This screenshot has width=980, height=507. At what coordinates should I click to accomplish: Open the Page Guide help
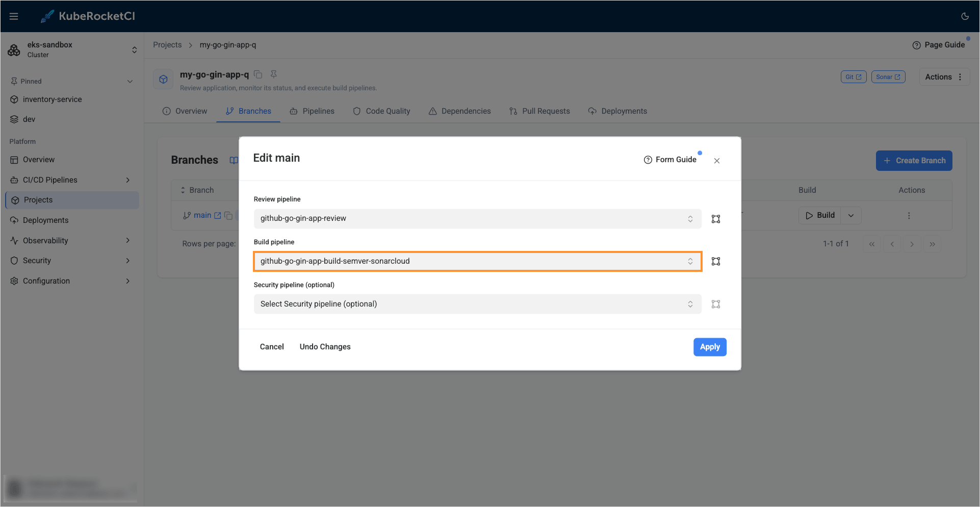coord(939,44)
